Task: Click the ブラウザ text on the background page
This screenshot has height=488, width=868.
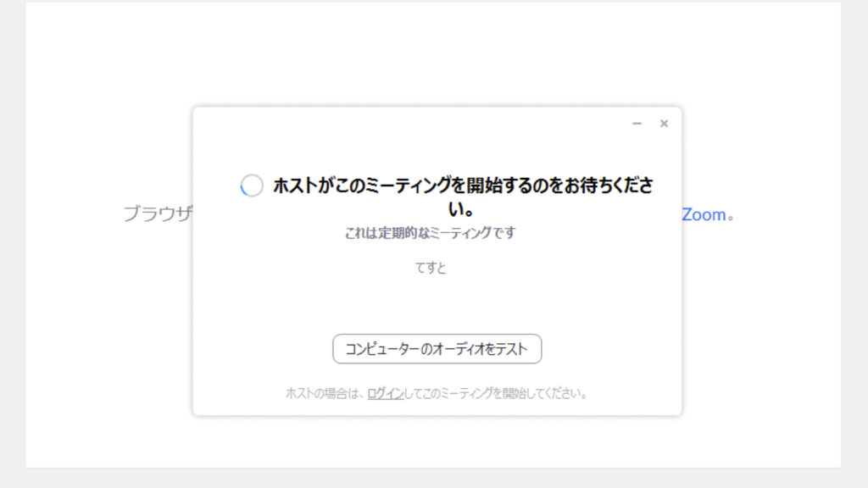Action: click(x=158, y=214)
